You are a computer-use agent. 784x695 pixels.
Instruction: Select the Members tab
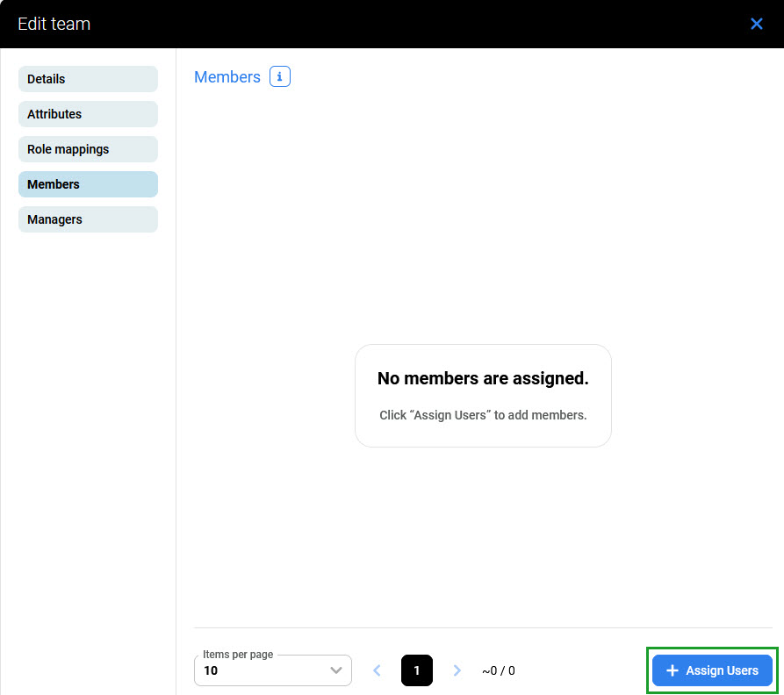click(x=88, y=184)
